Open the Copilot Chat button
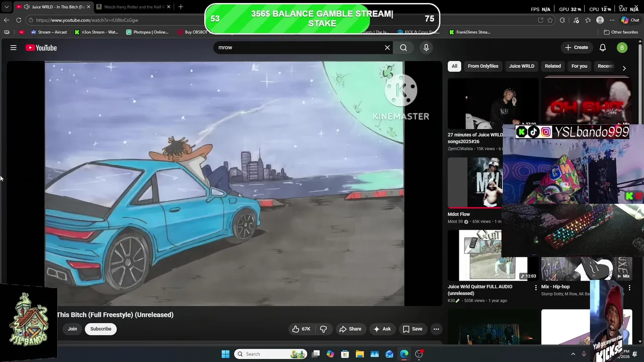The width and height of the screenshot is (644, 362). pos(630,20)
